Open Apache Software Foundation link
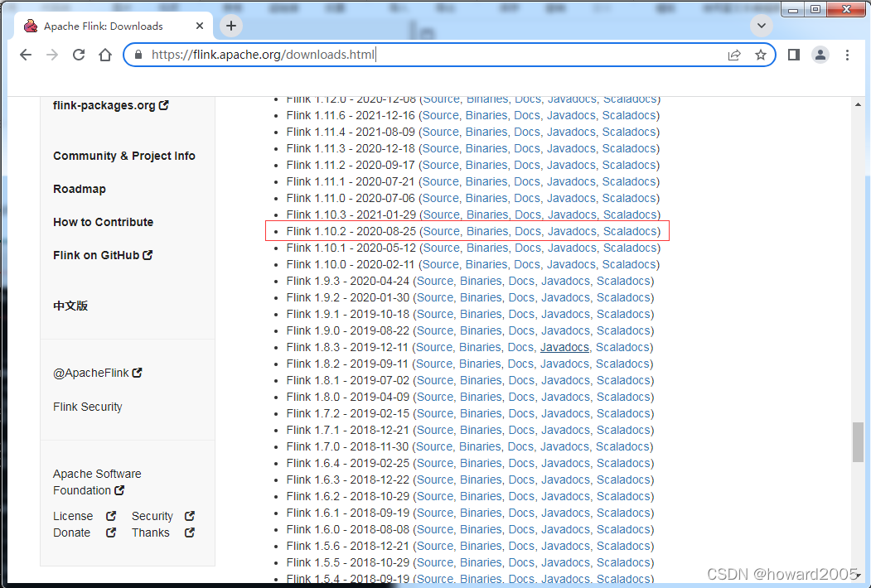Screen dimensions: 871x588 (x=97, y=482)
